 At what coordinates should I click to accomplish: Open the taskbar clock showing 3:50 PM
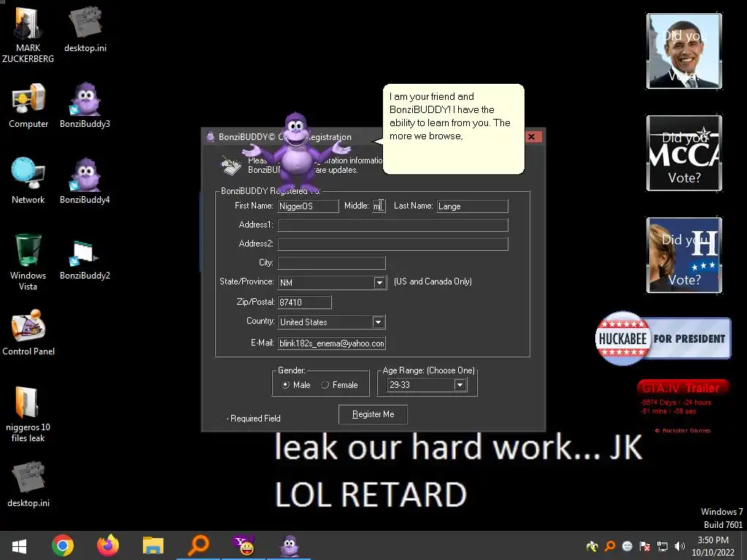713,546
